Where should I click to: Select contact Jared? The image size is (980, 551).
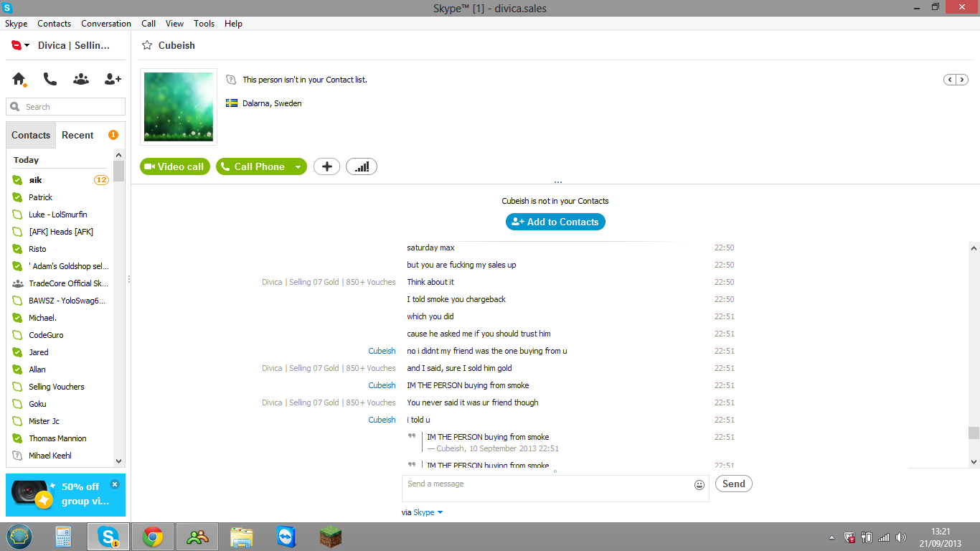pyautogui.click(x=60, y=352)
